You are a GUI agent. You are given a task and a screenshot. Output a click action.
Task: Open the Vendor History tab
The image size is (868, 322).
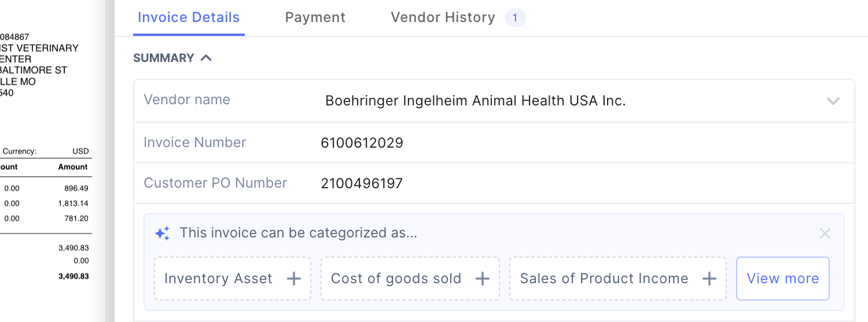[x=443, y=17]
